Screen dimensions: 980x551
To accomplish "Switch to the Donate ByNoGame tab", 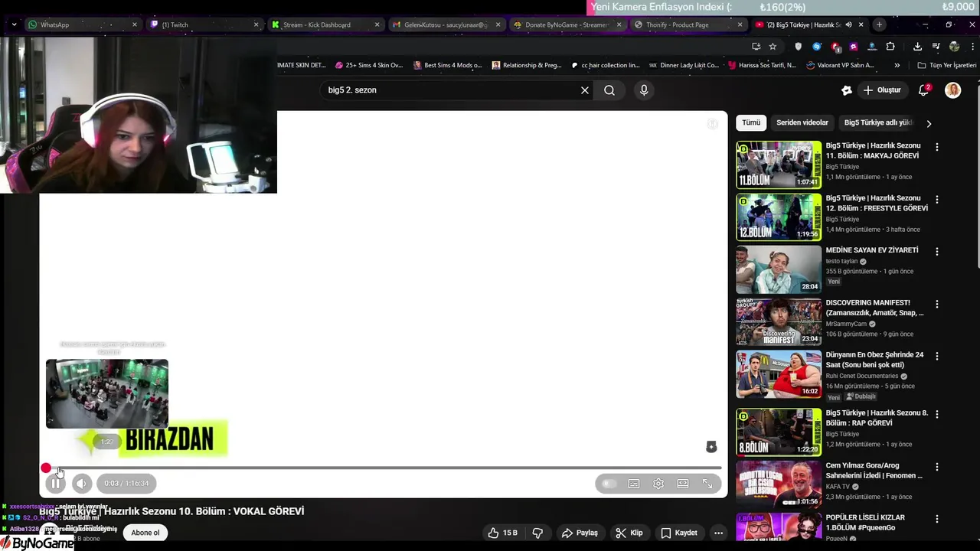I will click(567, 24).
